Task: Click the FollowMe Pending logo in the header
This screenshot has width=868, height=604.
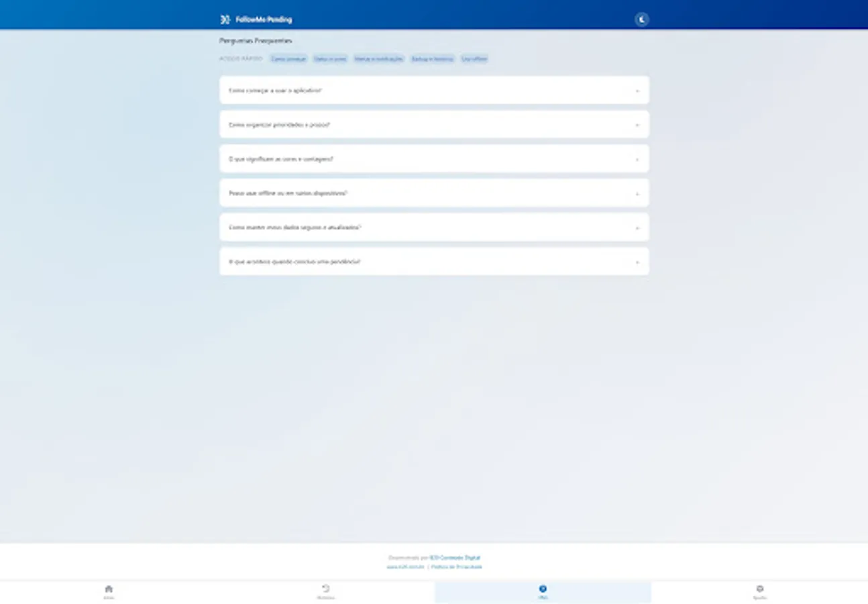Action: 255,19
